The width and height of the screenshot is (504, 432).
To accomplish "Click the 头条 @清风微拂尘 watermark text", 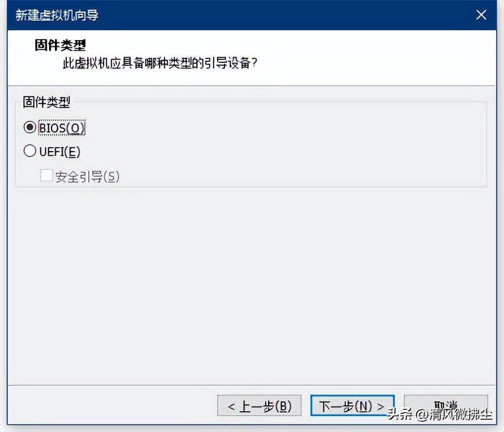I will [x=439, y=414].
